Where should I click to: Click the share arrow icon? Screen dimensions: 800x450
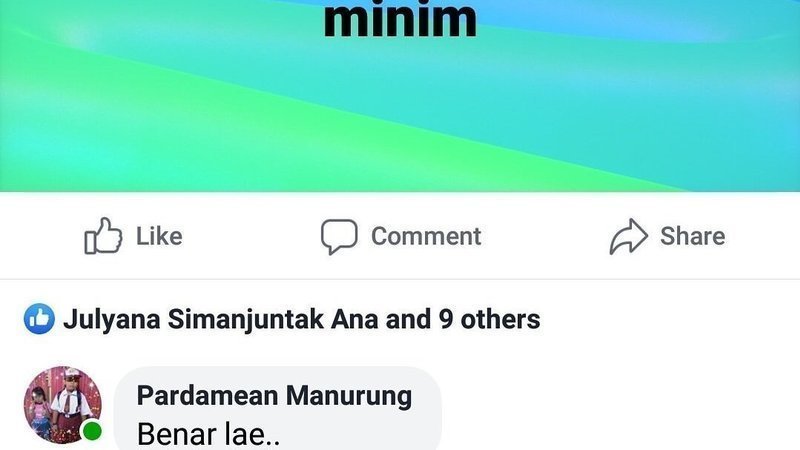[629, 236]
